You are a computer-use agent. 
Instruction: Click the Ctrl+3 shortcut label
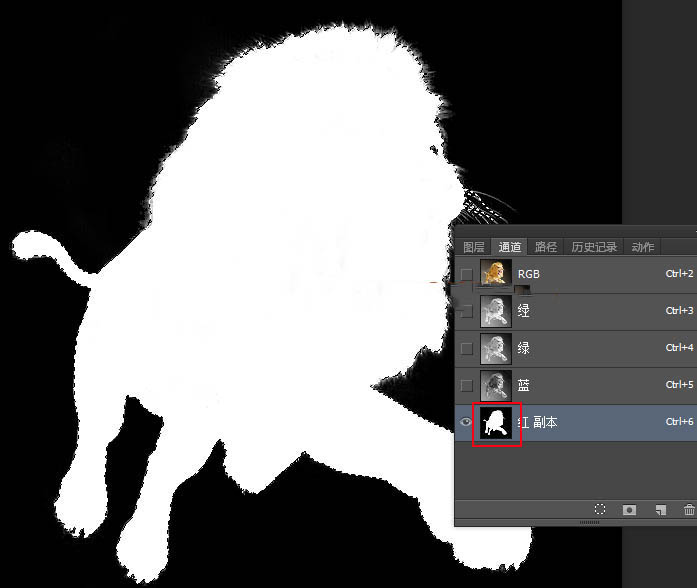pos(679,311)
